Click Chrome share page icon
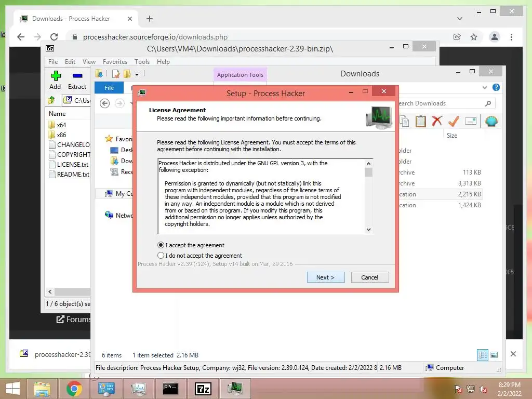The image size is (532, 399). click(457, 37)
